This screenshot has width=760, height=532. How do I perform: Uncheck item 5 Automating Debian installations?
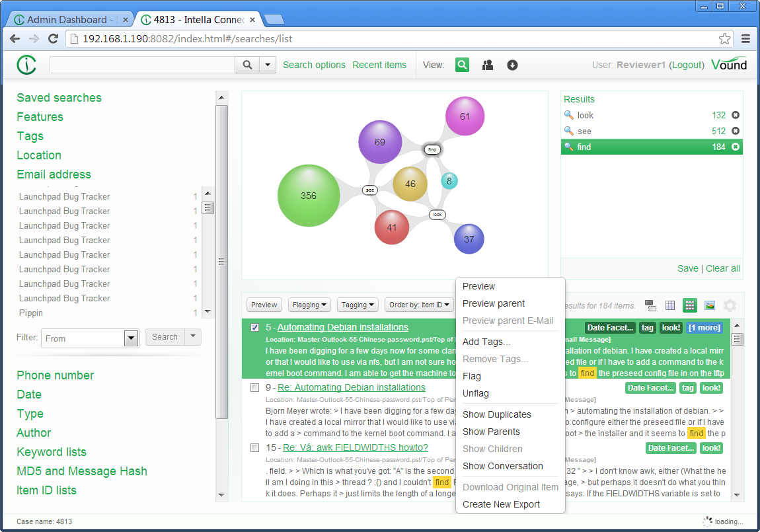tap(254, 328)
